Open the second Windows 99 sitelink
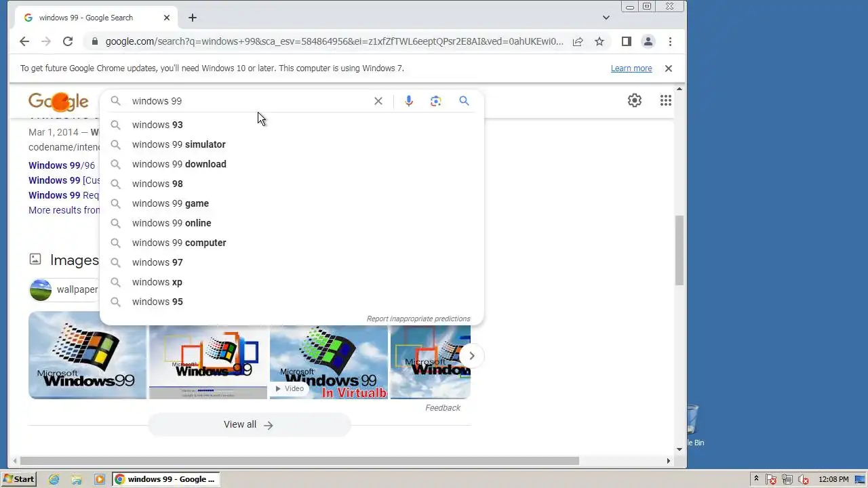 [x=64, y=180]
